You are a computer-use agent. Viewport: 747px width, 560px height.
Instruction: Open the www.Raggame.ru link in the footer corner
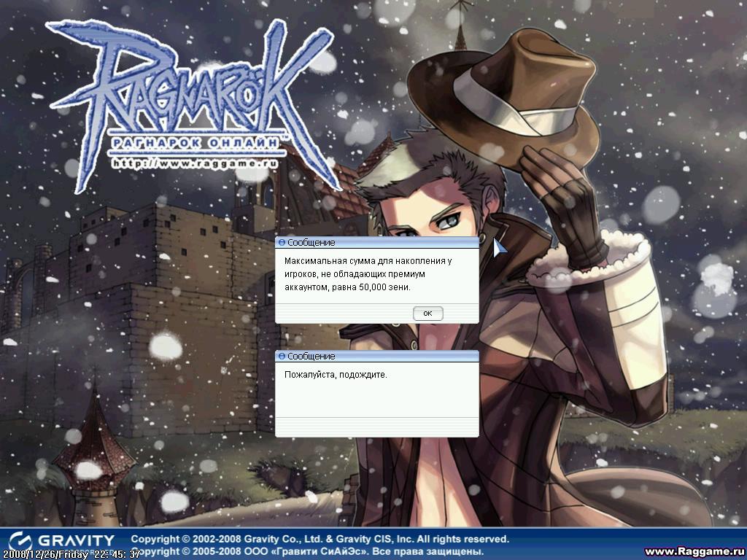(694, 552)
